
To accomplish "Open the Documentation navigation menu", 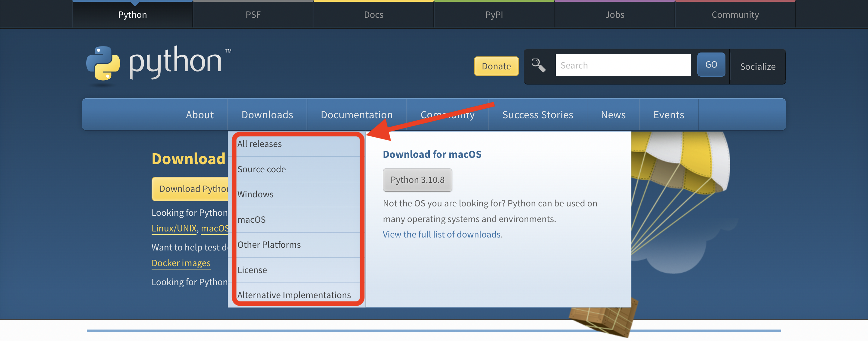I will tap(357, 115).
